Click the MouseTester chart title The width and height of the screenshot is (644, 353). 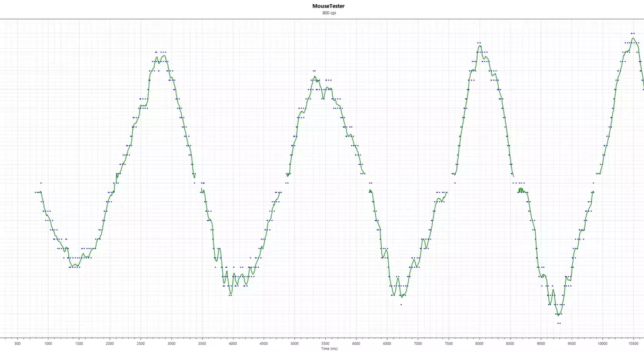click(x=328, y=6)
